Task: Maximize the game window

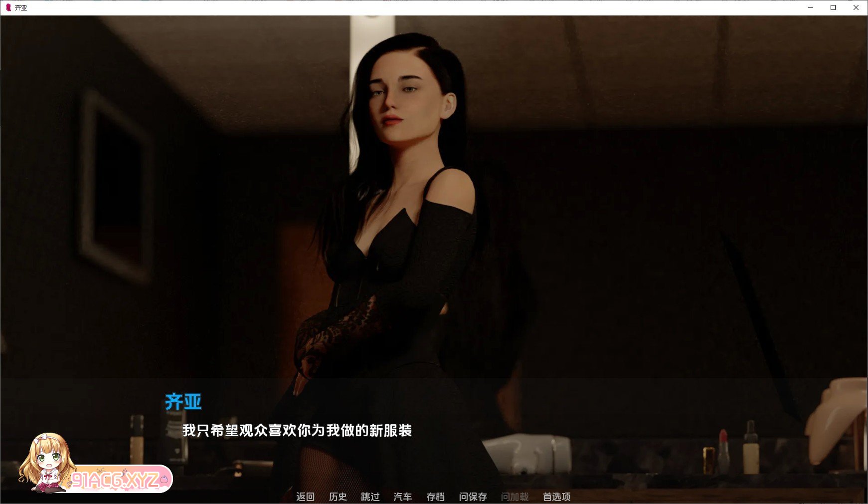Action: click(x=833, y=7)
